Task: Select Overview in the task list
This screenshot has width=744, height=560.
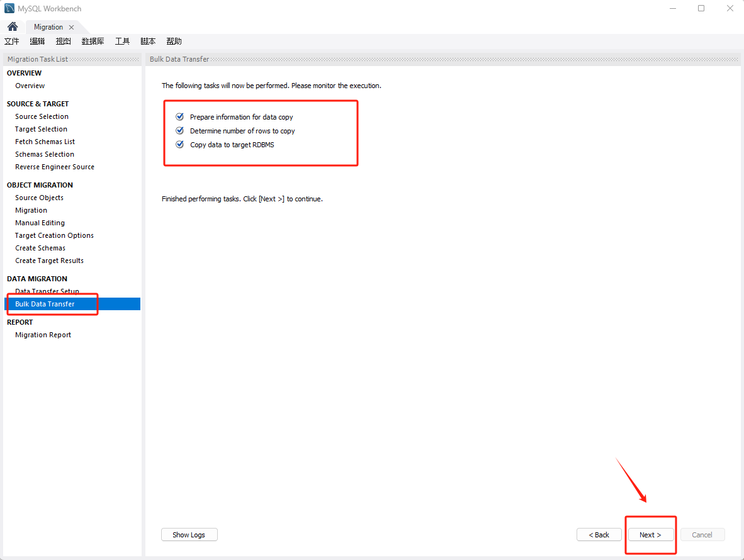Action: click(30, 86)
